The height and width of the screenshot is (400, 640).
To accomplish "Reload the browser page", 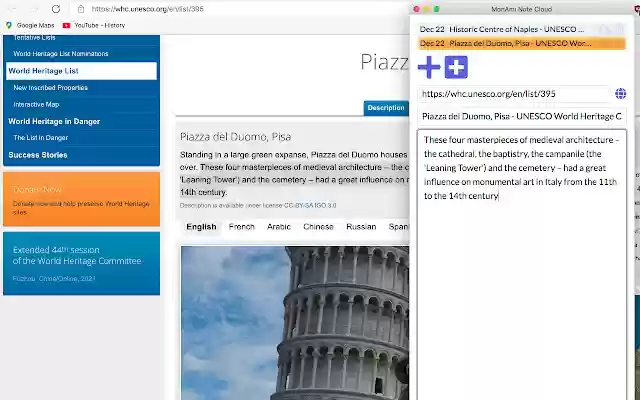I will [x=56, y=9].
